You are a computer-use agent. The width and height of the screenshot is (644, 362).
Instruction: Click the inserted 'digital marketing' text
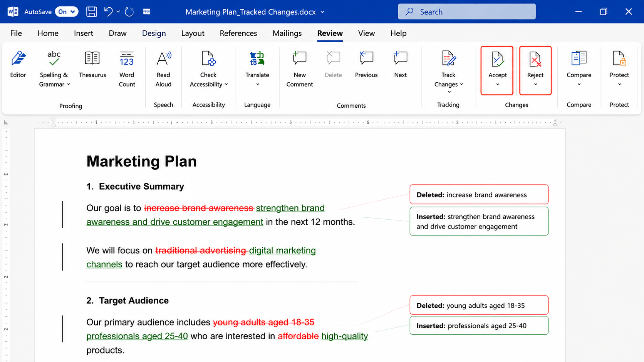(282, 250)
